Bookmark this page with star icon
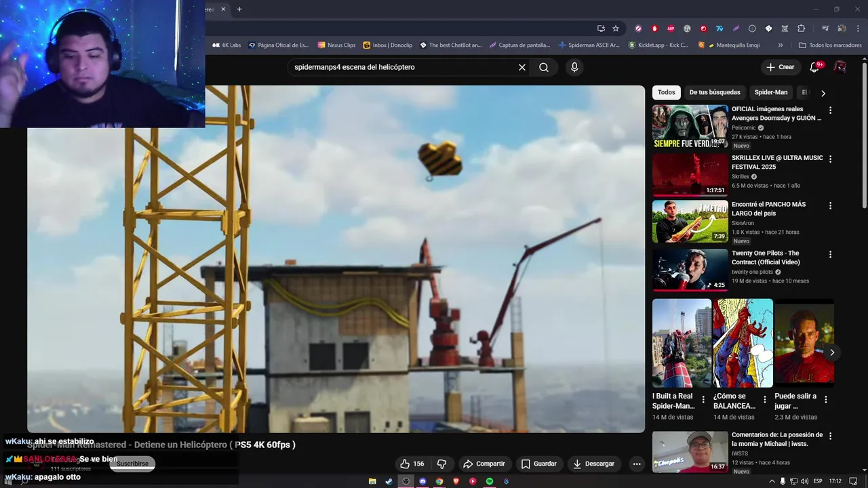Screen dimensions: 868x488 click(616, 28)
